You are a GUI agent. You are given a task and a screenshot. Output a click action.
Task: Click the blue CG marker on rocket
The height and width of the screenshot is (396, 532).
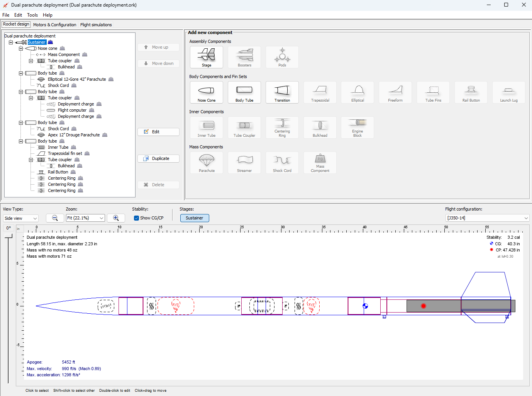tap(365, 306)
